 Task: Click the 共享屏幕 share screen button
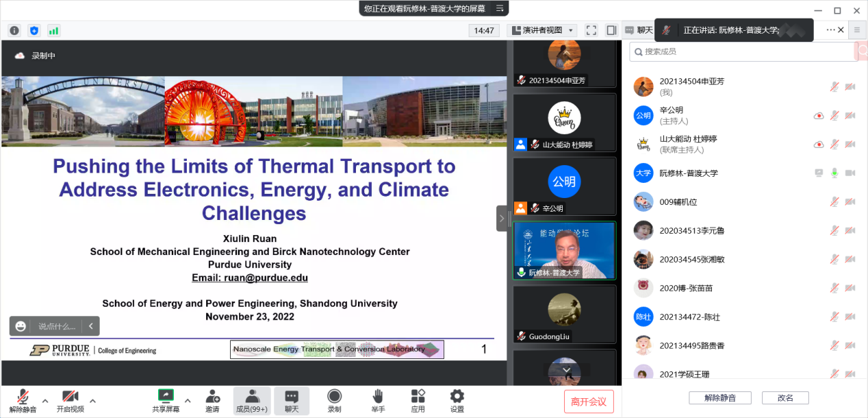[166, 401]
